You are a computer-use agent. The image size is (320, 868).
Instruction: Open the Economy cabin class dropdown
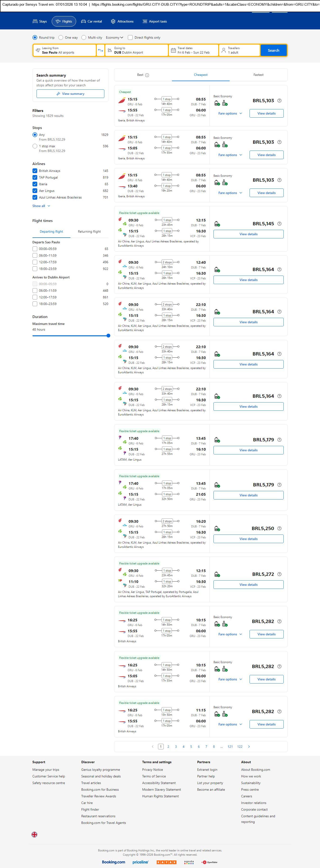click(x=114, y=38)
